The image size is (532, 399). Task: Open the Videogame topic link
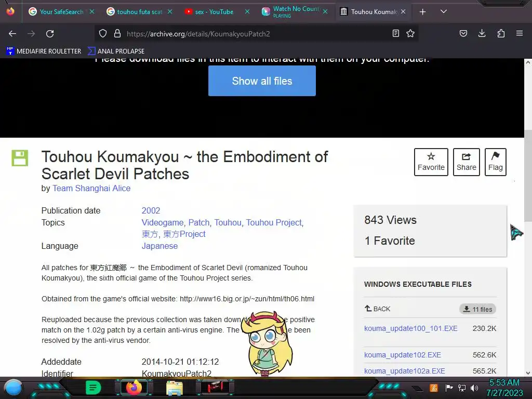click(x=163, y=222)
